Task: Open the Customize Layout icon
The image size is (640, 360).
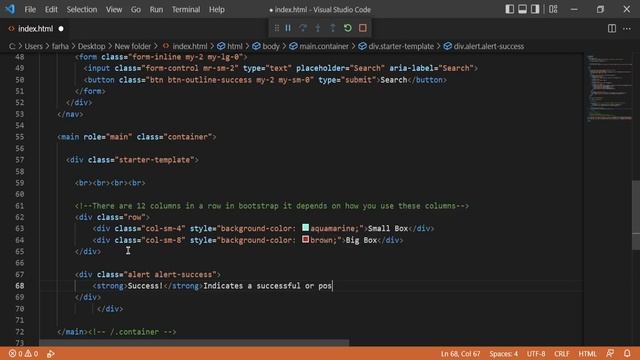Action: pyautogui.click(x=553, y=9)
